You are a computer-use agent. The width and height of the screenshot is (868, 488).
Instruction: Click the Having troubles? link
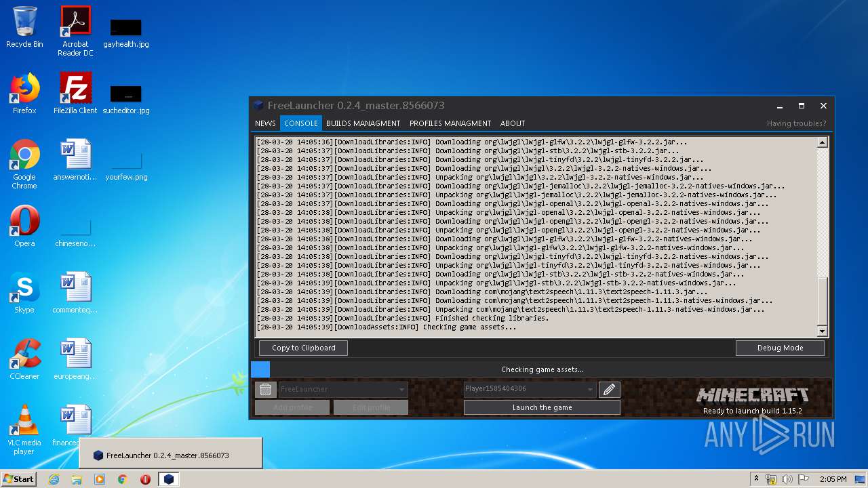coord(796,123)
